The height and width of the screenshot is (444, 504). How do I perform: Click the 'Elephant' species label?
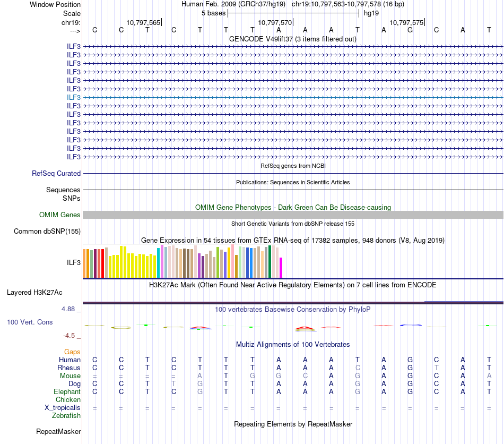tap(67, 391)
